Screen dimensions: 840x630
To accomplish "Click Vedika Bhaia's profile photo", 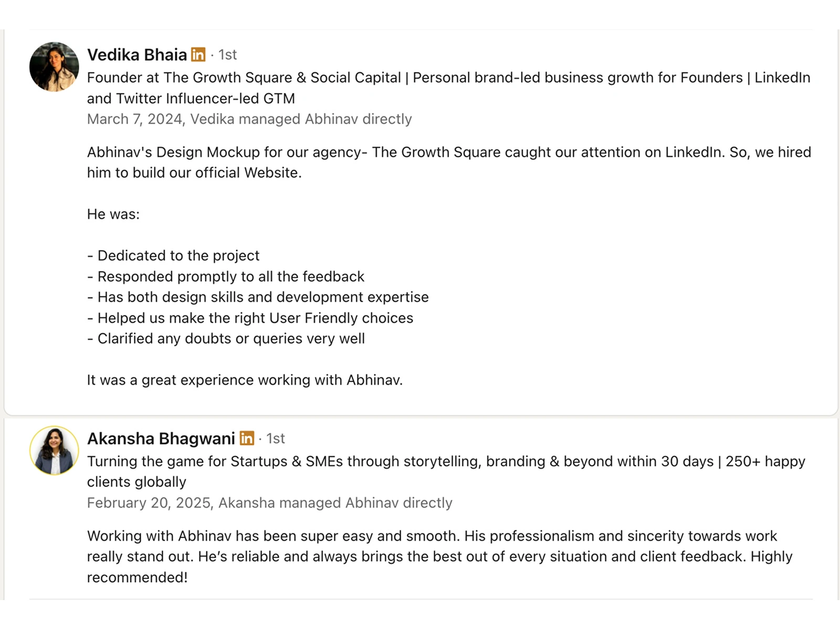I will [54, 67].
